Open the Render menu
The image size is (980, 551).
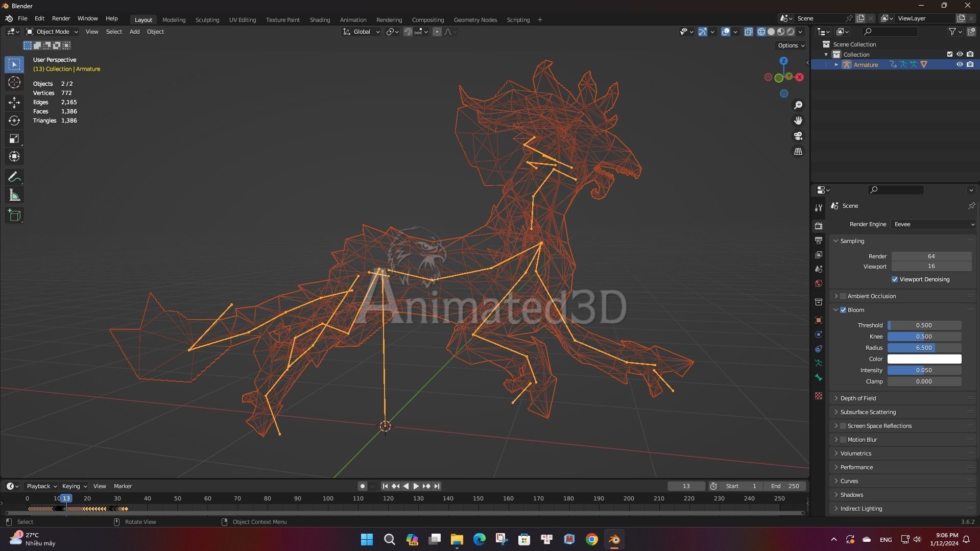(61, 18)
